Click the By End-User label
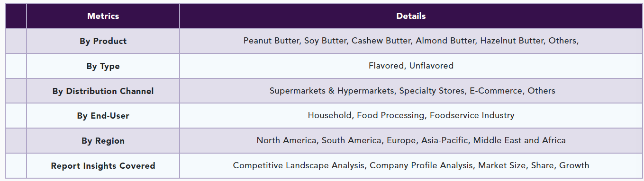This screenshot has height=181, width=644. [103, 116]
